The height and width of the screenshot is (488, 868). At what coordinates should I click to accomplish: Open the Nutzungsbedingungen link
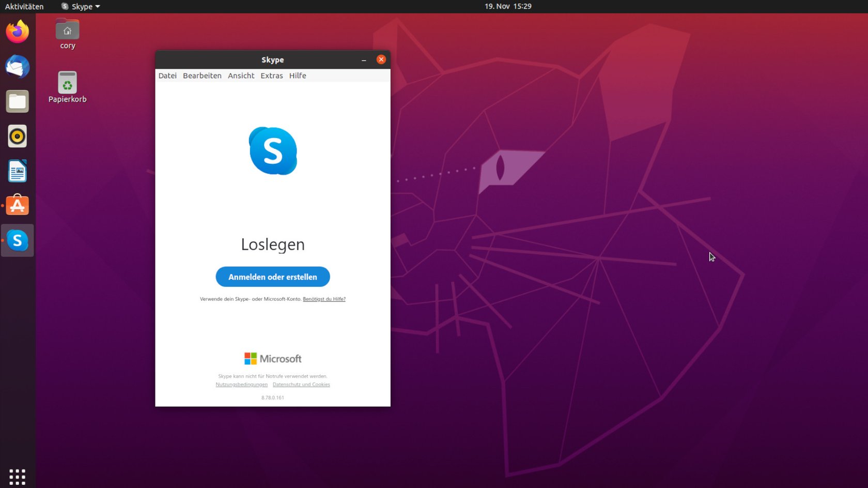pos(242,384)
